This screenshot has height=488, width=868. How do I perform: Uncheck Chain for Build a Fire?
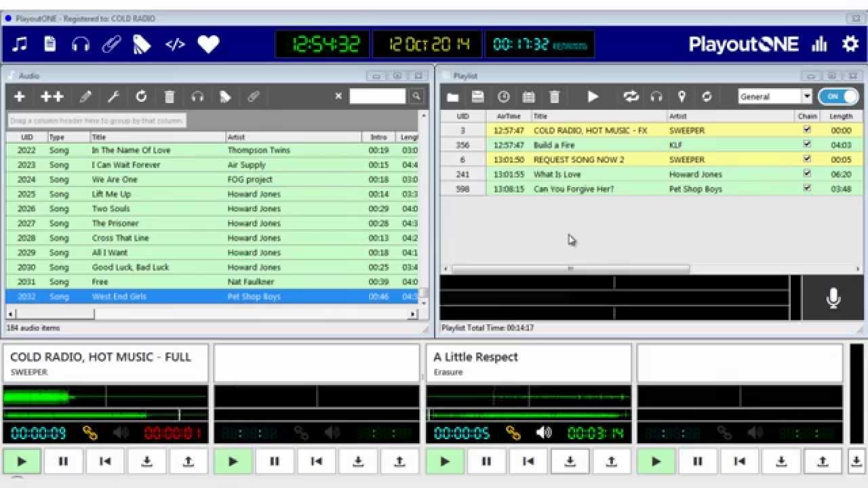[x=807, y=144]
